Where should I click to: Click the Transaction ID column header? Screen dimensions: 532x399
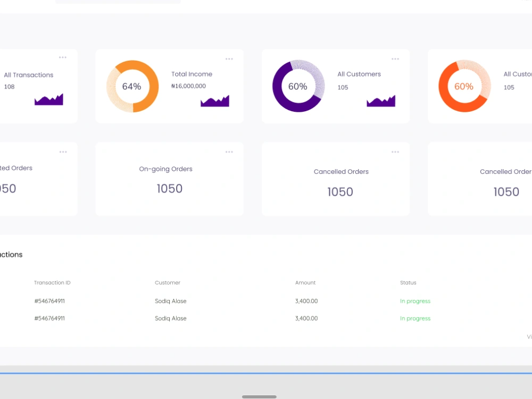[x=52, y=282]
